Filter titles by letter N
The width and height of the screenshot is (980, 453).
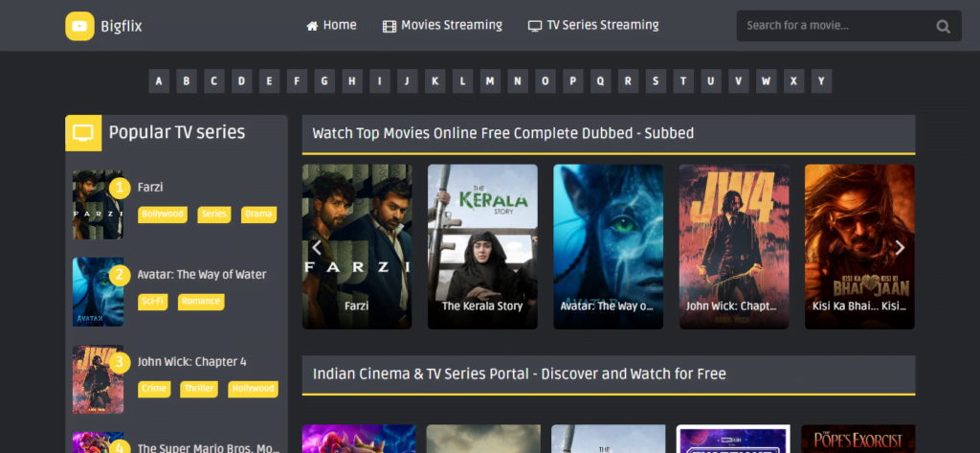518,81
